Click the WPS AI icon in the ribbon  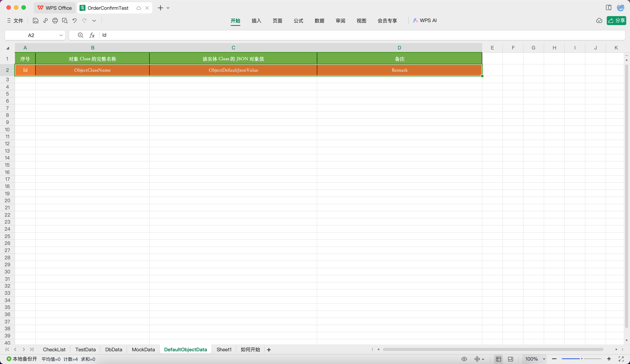415,20
